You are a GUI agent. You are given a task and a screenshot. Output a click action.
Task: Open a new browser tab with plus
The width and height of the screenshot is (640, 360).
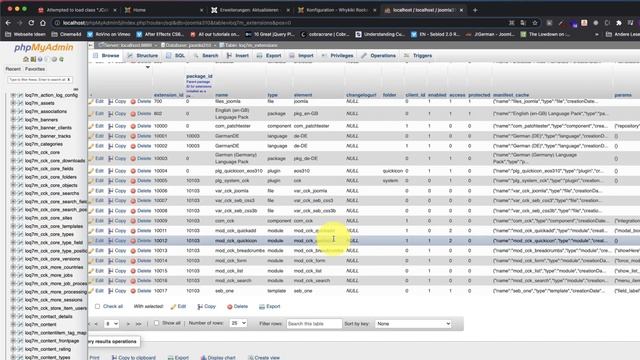point(475,10)
